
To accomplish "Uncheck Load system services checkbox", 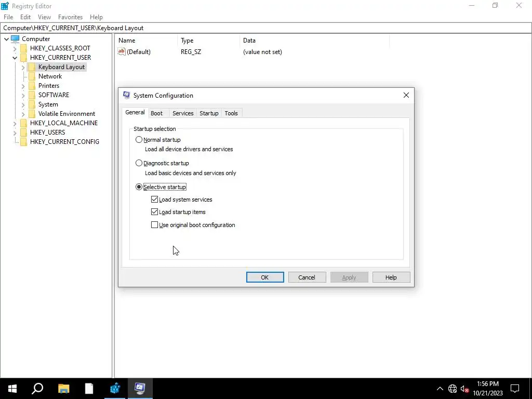I will click(154, 199).
